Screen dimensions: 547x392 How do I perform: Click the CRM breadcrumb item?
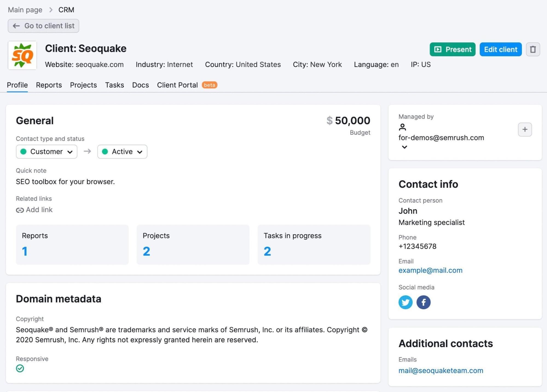click(66, 10)
